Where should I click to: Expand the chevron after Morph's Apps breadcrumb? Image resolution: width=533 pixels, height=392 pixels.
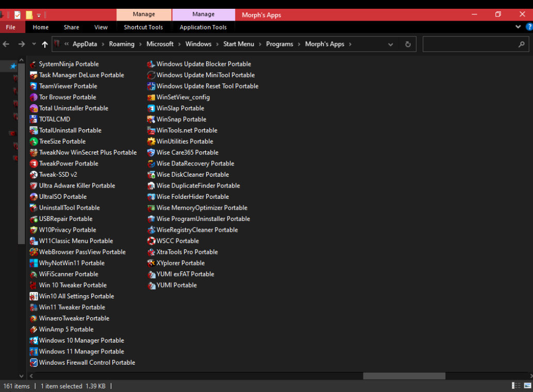[x=350, y=44]
